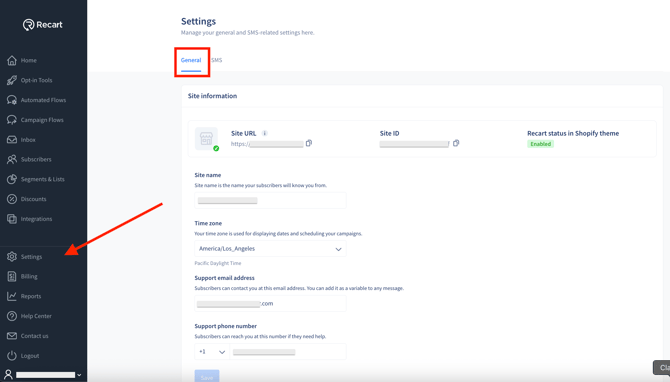This screenshot has height=382, width=670.
Task: Click the Enabled status badge
Action: [541, 144]
